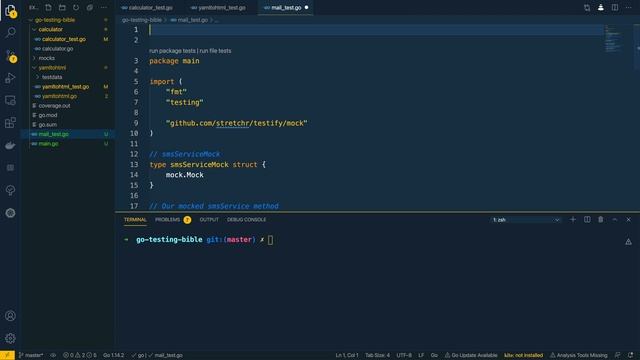Screen dimensions: 640x360
Task: Open go.mod in file tree
Action: coord(48,115)
